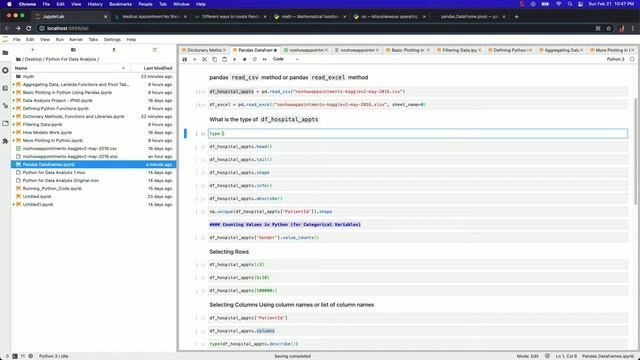Image resolution: width=640 pixels, height=360 pixels.
Task: Select the noshowappointments csv file
Action: click(93, 149)
